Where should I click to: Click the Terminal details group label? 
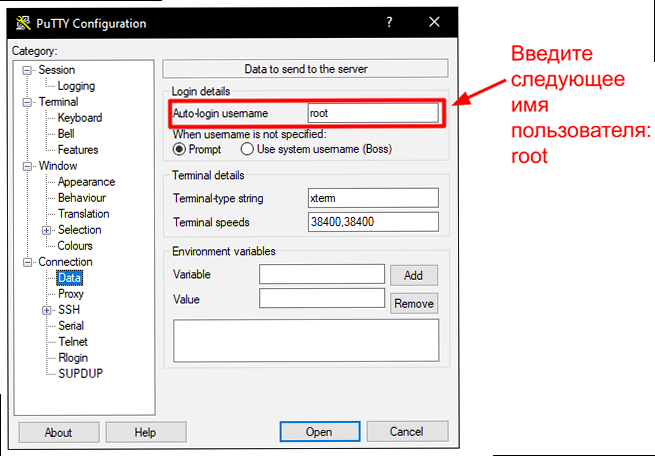(x=208, y=175)
